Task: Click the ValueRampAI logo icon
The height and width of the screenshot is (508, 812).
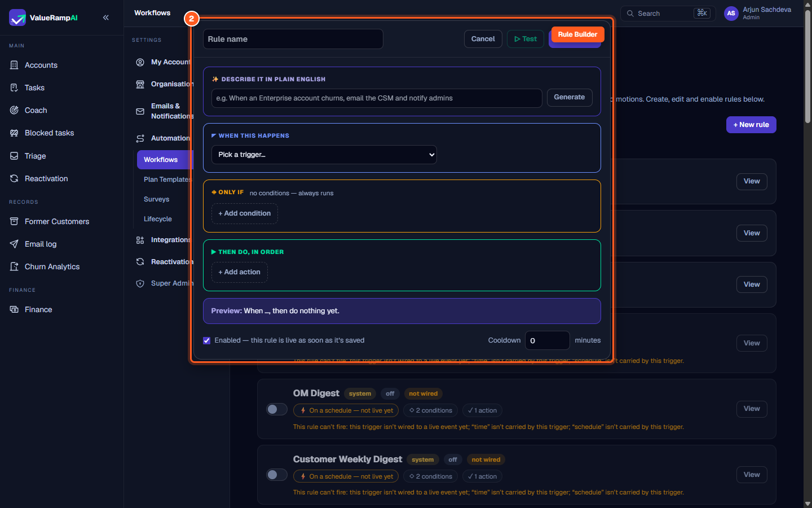Action: coord(17,17)
